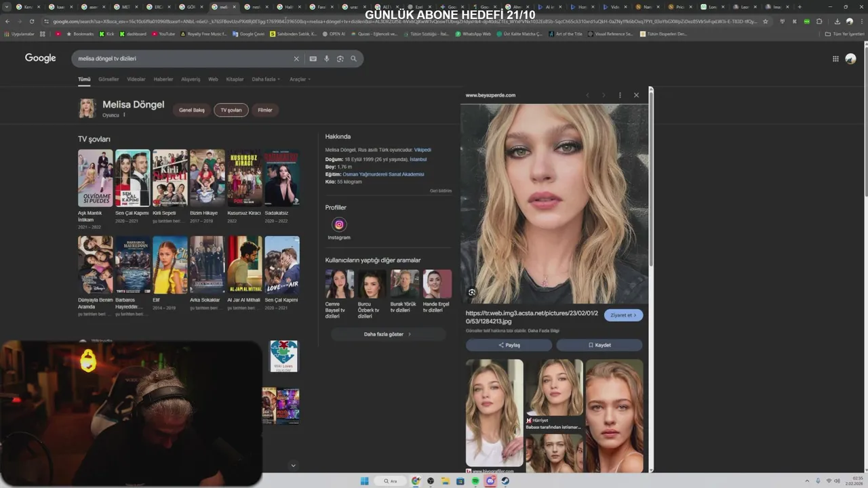Viewport: 868px width, 488px height.
Task: Show next image in preview panel
Action: 604,95
